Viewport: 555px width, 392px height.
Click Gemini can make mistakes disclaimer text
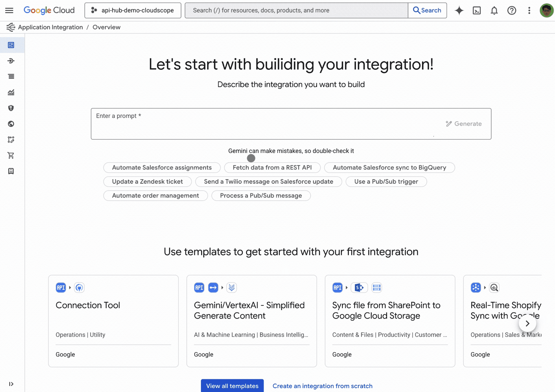tap(291, 151)
